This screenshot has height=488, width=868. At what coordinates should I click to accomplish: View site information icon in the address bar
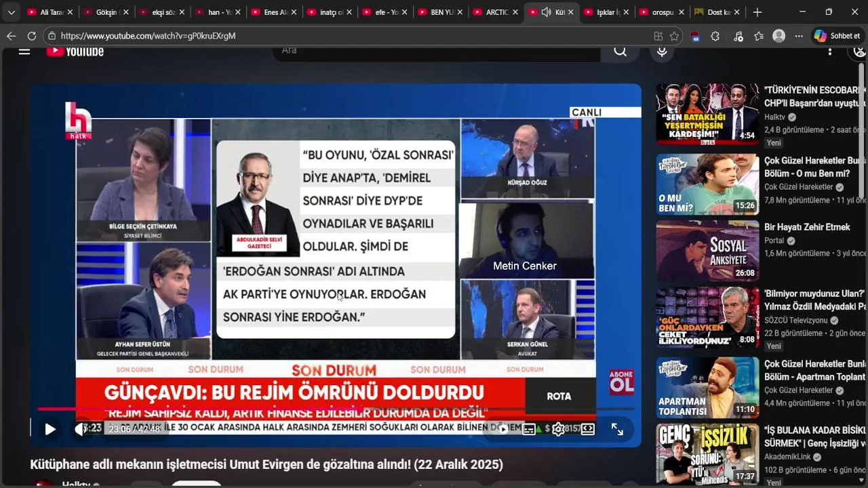(x=52, y=36)
